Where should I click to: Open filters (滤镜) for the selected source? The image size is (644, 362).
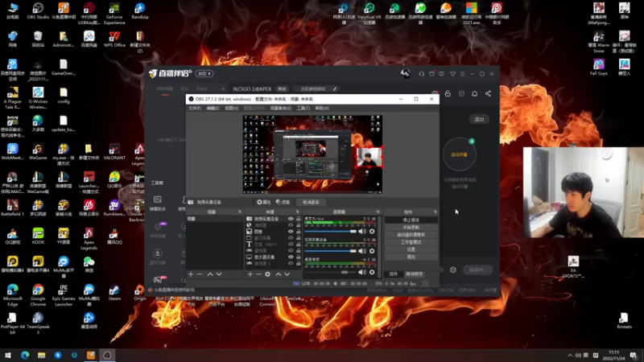click(x=283, y=202)
